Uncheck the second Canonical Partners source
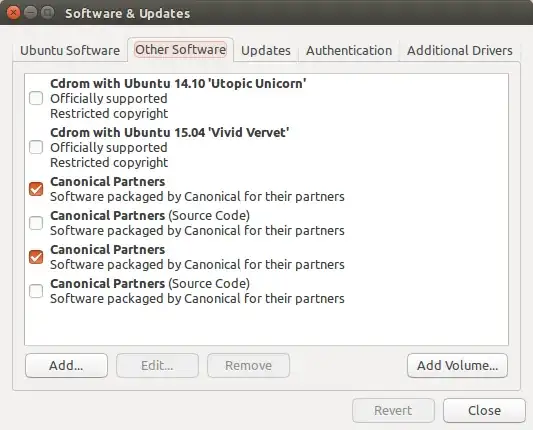The image size is (533, 430). (36, 257)
